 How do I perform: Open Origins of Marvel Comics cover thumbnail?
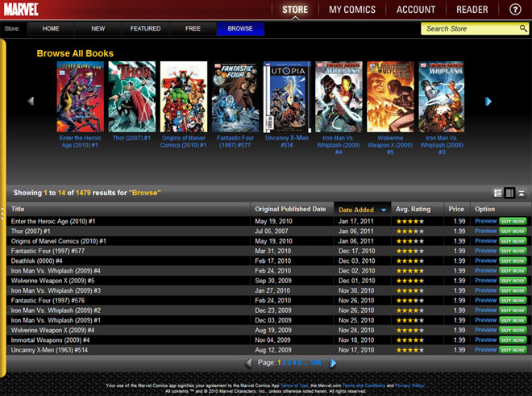click(x=184, y=97)
